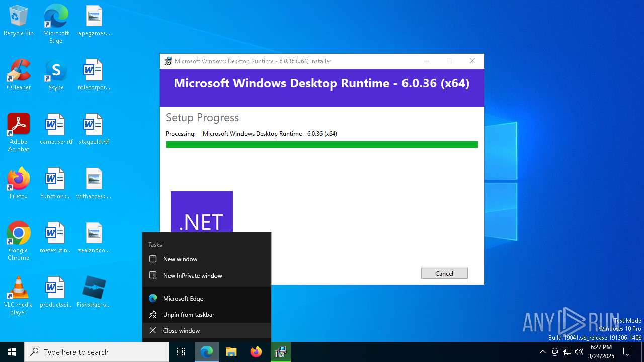Choose New window from the jump list
Image resolution: width=644 pixels, height=362 pixels.
pos(207,259)
